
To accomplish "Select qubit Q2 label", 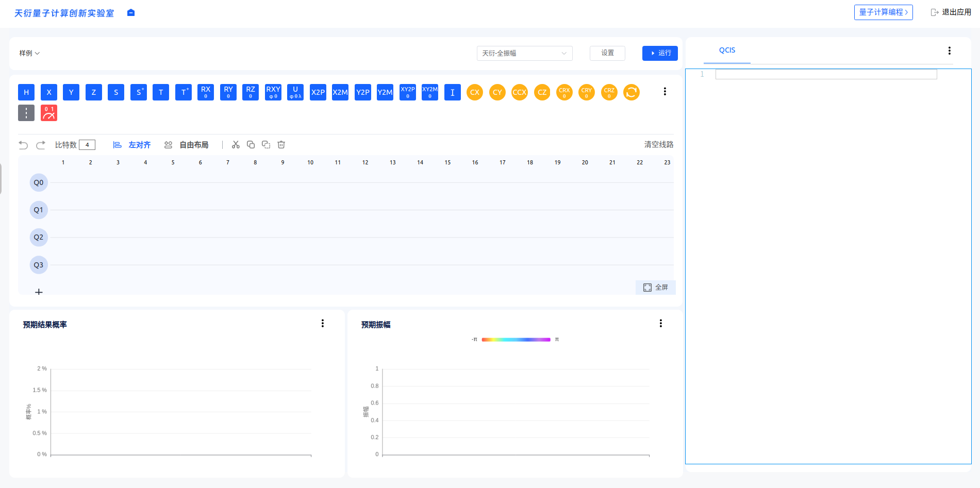I will [x=39, y=237].
